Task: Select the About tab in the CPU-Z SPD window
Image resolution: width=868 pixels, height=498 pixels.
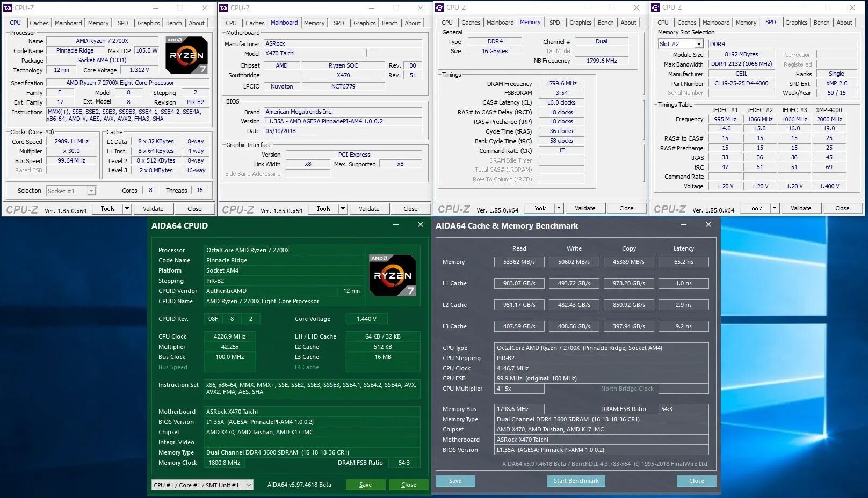Action: (x=844, y=23)
